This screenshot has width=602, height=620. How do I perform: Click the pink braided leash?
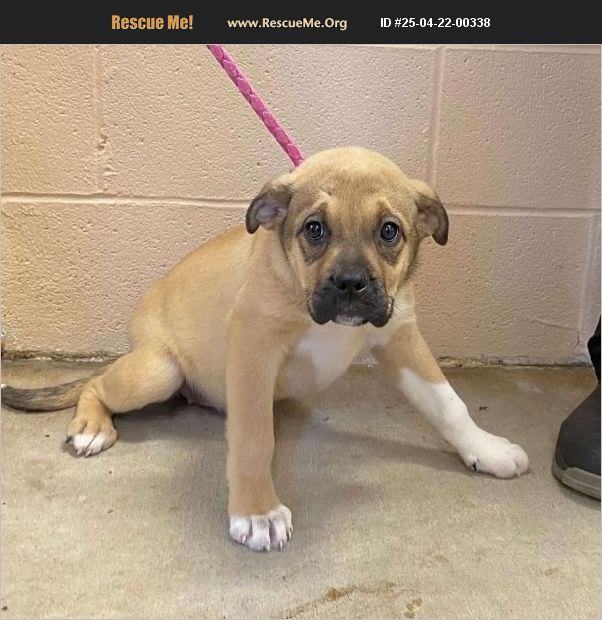click(256, 104)
